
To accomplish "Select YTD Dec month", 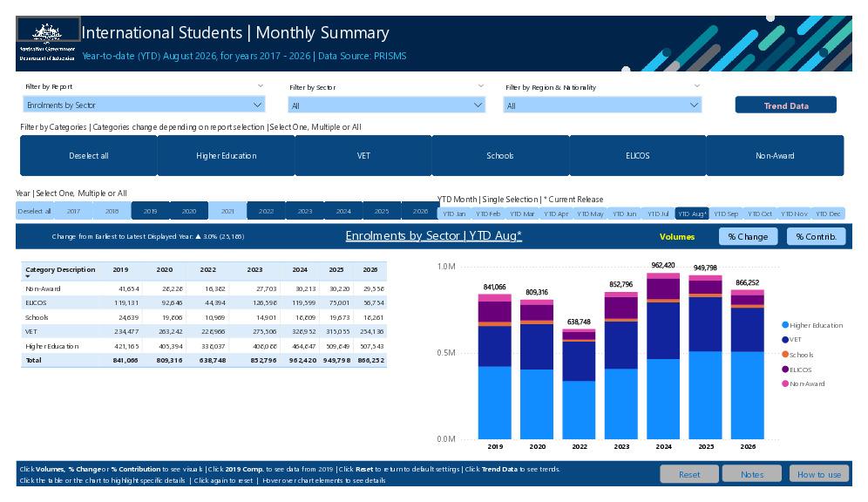I will coord(828,214).
